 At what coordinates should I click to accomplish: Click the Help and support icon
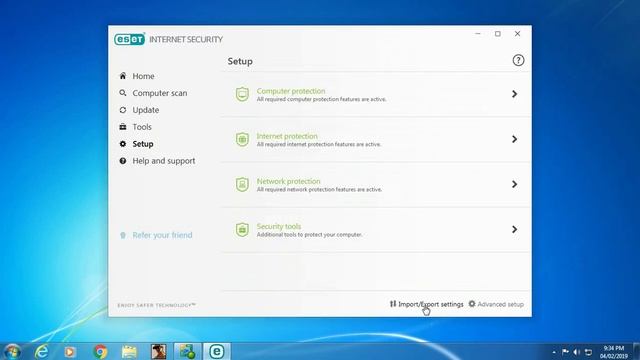pyautogui.click(x=122, y=161)
